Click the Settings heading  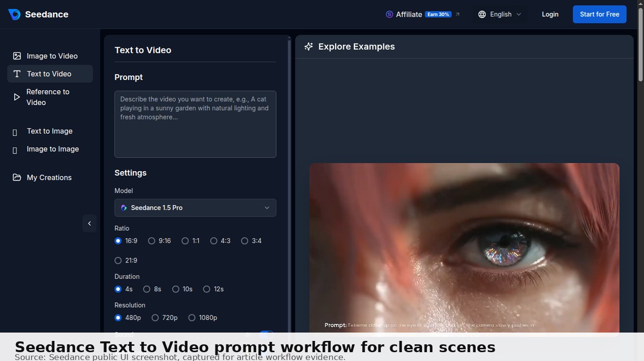pos(131,173)
